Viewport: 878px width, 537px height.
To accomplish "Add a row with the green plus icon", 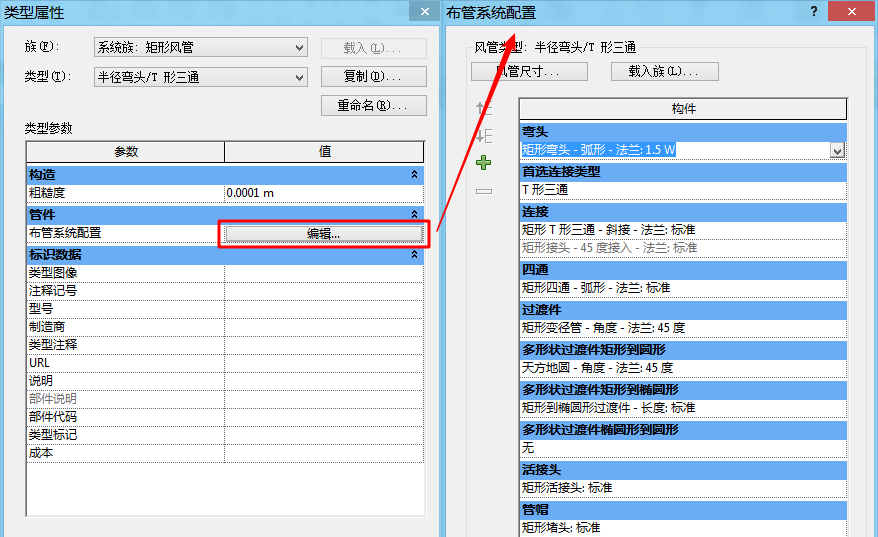I will click(483, 163).
